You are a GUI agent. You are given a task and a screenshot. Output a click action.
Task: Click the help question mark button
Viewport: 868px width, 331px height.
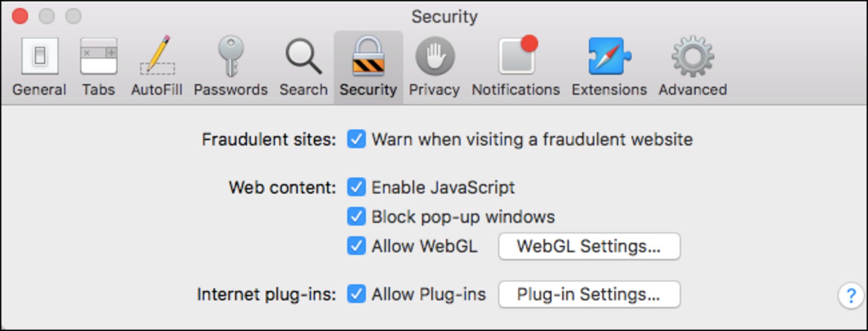[851, 296]
